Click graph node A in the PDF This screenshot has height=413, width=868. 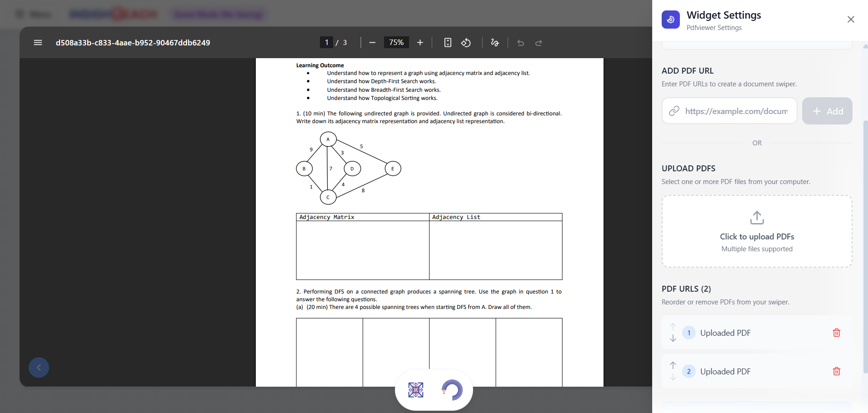click(328, 139)
